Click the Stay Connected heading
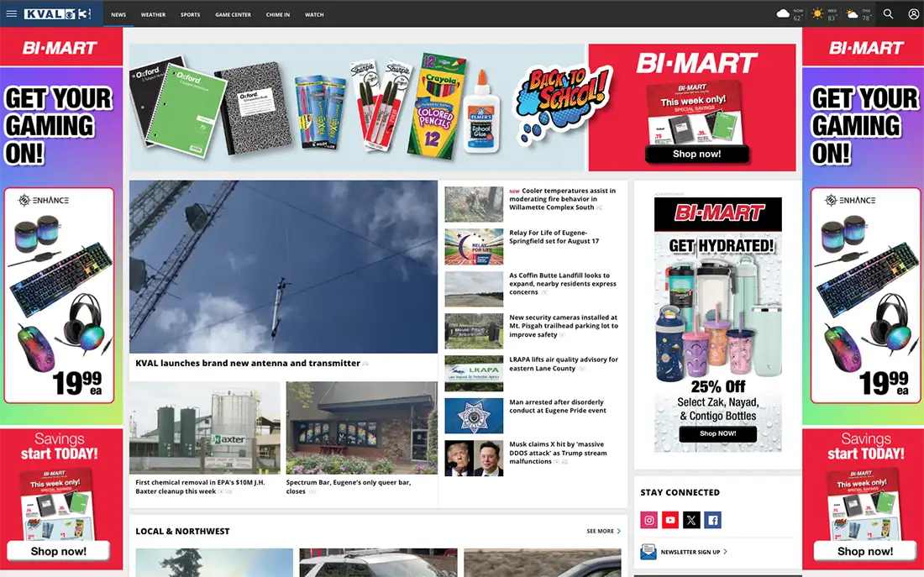 (x=680, y=492)
